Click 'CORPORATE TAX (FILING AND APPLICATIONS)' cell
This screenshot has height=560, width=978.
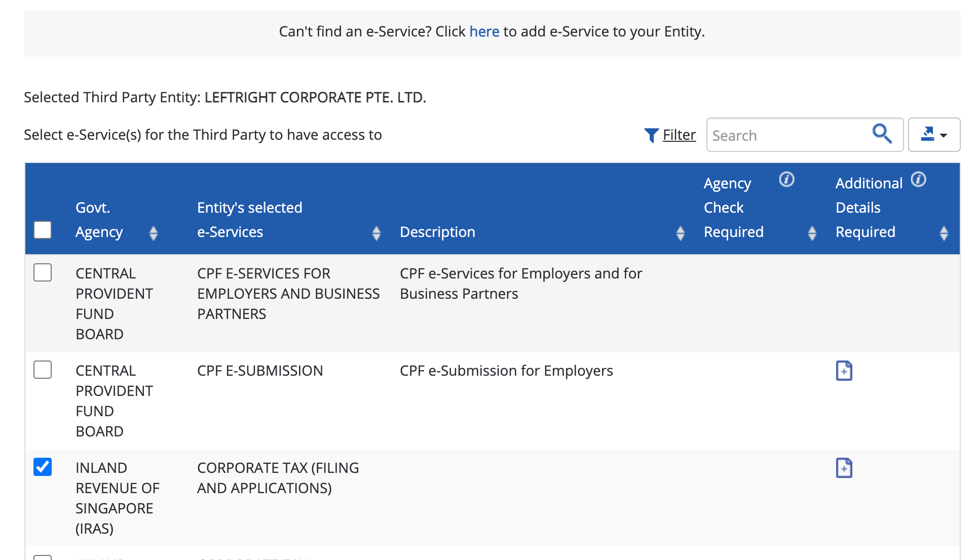(x=278, y=478)
